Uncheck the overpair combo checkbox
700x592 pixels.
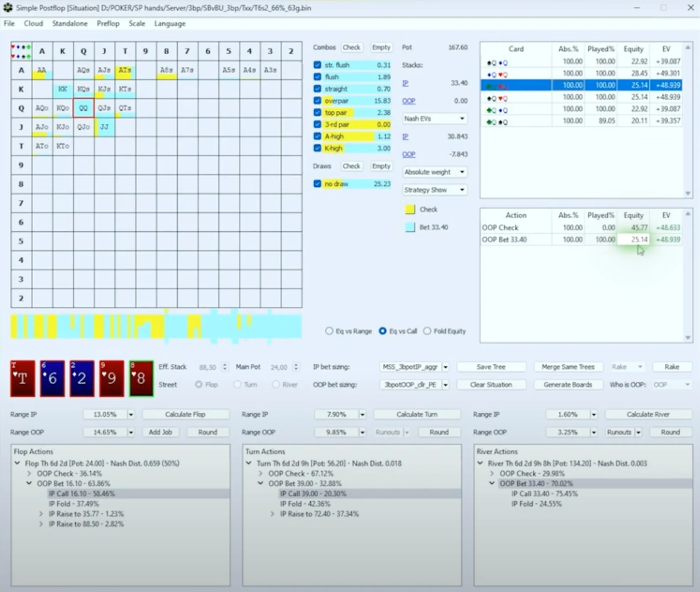coord(317,101)
